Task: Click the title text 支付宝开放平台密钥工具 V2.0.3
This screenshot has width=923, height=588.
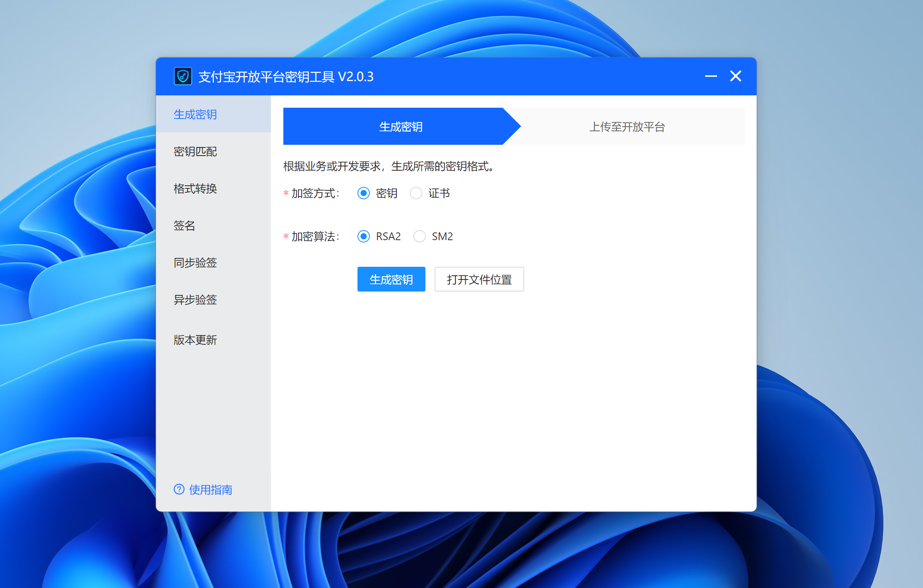Action: point(286,77)
